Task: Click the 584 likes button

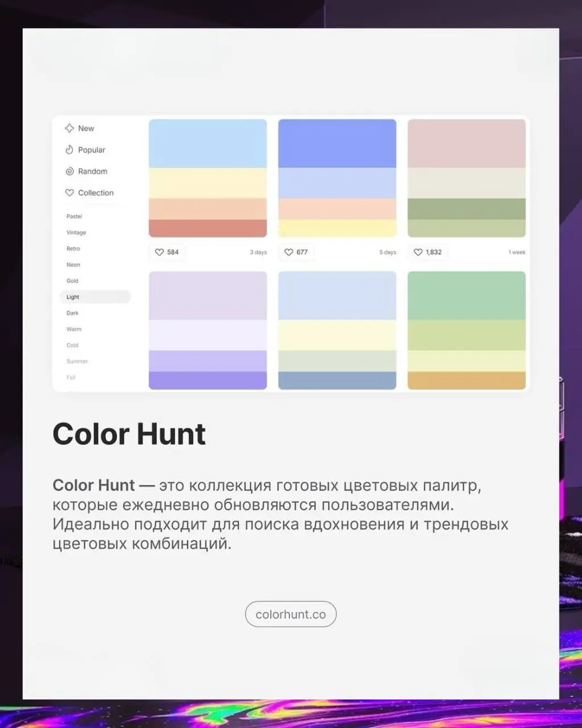Action: click(x=167, y=252)
